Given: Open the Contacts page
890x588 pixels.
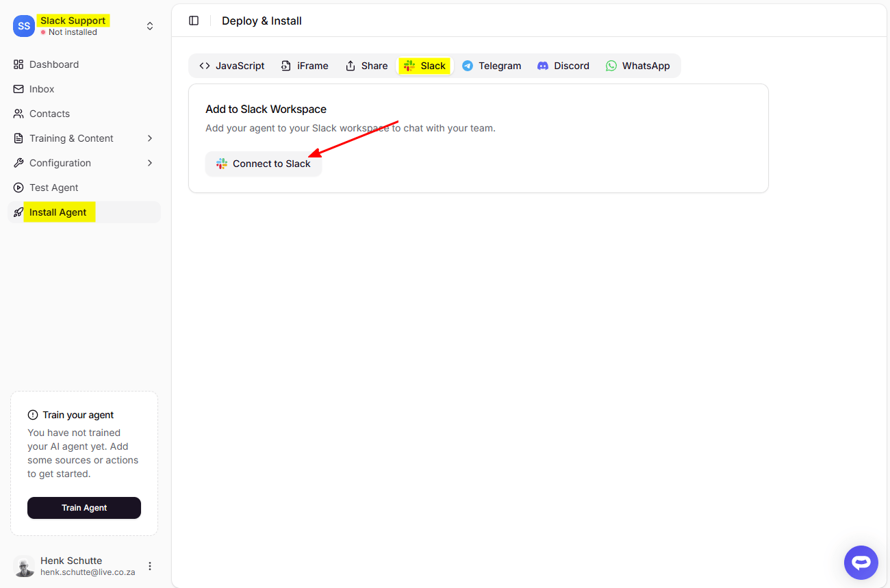Looking at the screenshot, I should 84,114.
